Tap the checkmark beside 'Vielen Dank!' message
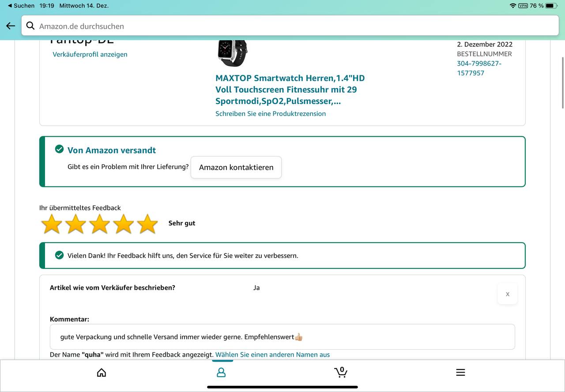 pyautogui.click(x=59, y=255)
